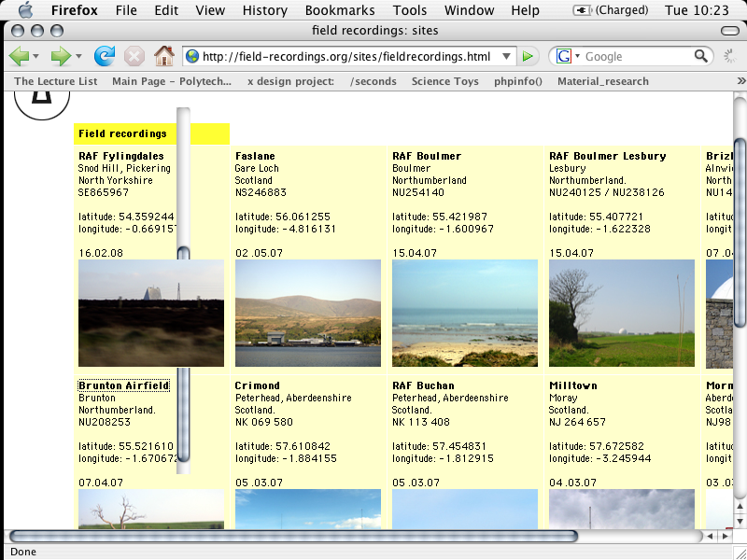Go back with the green Back arrow

(x=19, y=57)
